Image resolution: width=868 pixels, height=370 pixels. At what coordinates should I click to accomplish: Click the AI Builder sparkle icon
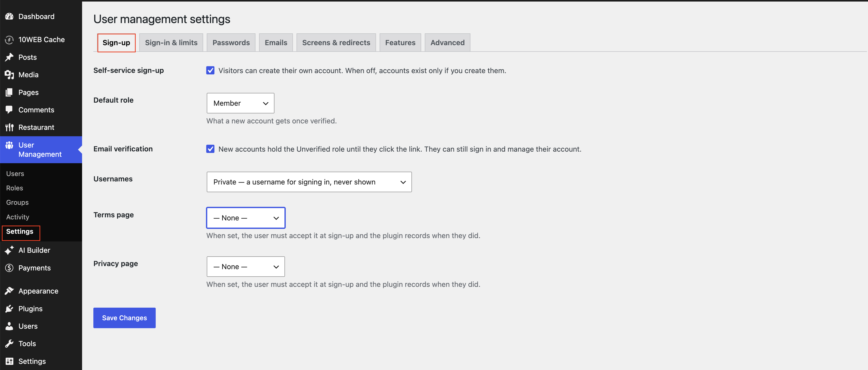(9, 250)
